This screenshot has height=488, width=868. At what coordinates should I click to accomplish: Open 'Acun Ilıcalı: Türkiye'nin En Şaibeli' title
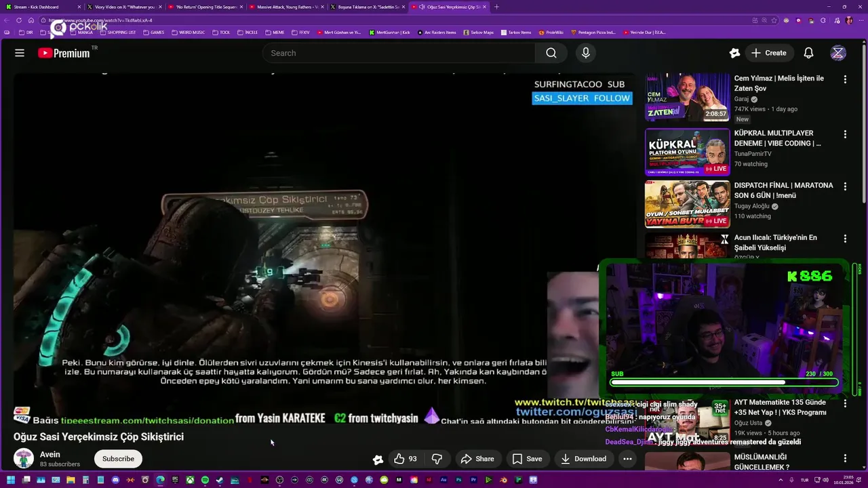point(776,243)
